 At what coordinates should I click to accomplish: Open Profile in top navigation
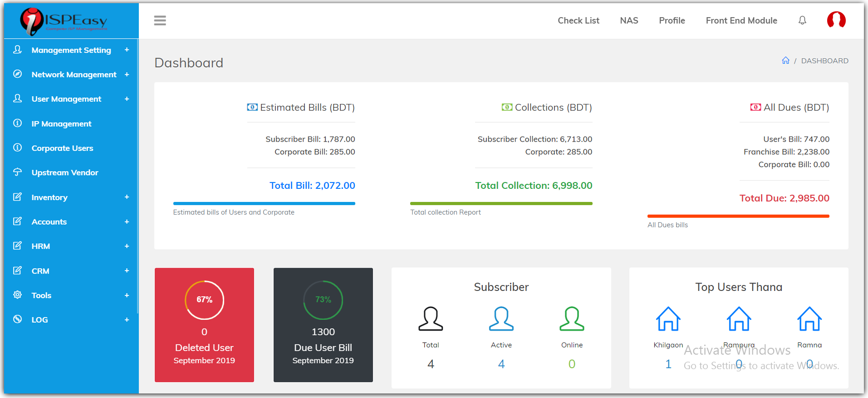coord(672,20)
